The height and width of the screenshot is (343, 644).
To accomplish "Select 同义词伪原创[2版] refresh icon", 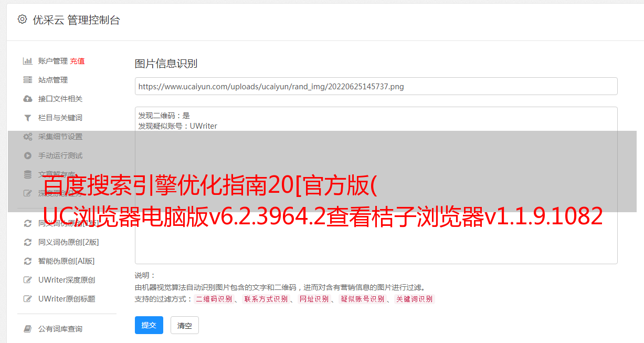I will pyautogui.click(x=28, y=242).
